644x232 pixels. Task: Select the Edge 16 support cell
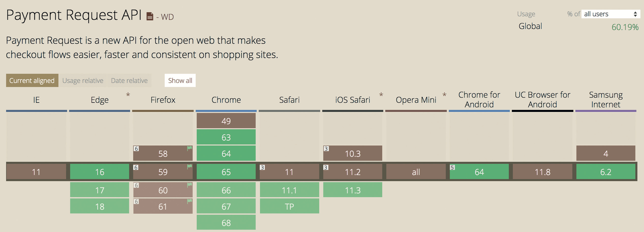(100, 172)
